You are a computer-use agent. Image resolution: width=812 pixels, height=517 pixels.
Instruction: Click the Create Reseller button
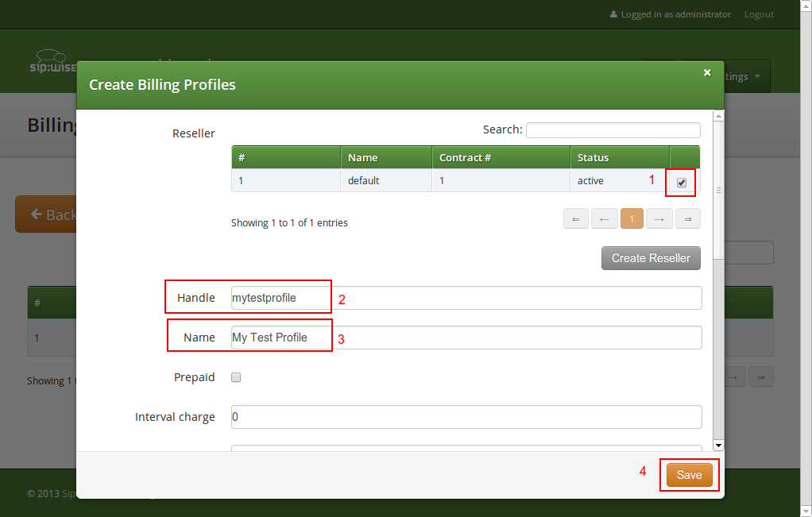click(x=650, y=257)
